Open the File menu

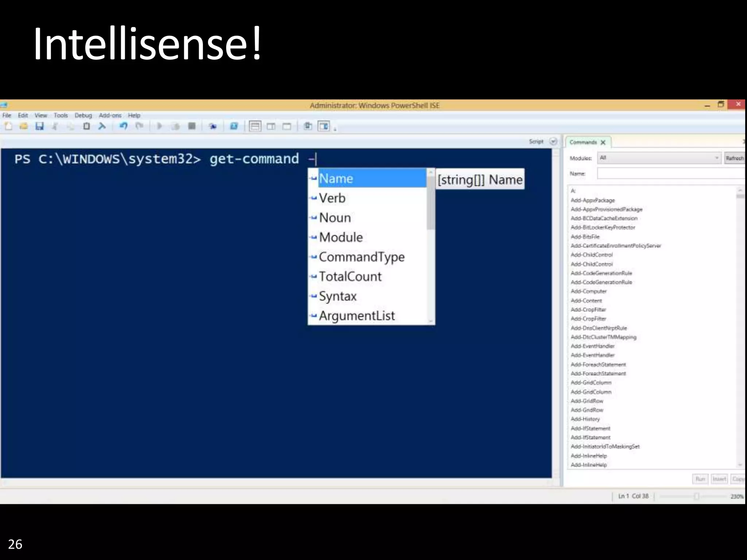[7, 115]
